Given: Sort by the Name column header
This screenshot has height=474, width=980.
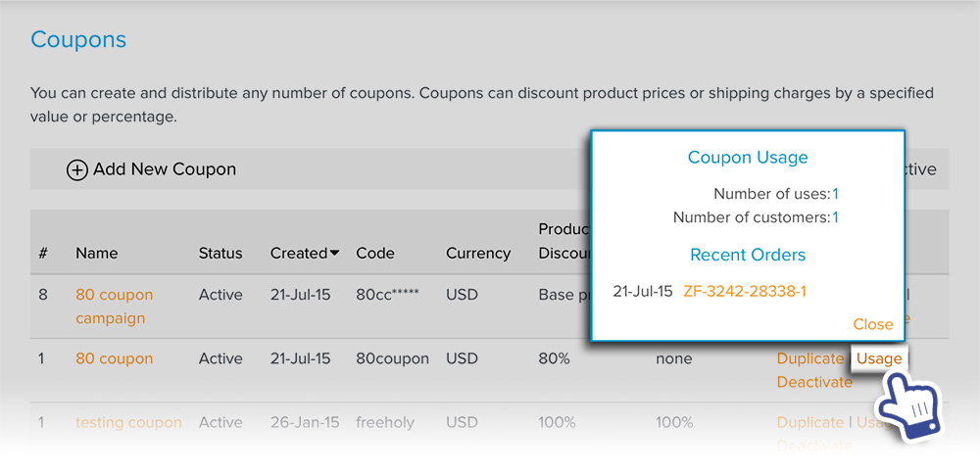Looking at the screenshot, I should (97, 253).
